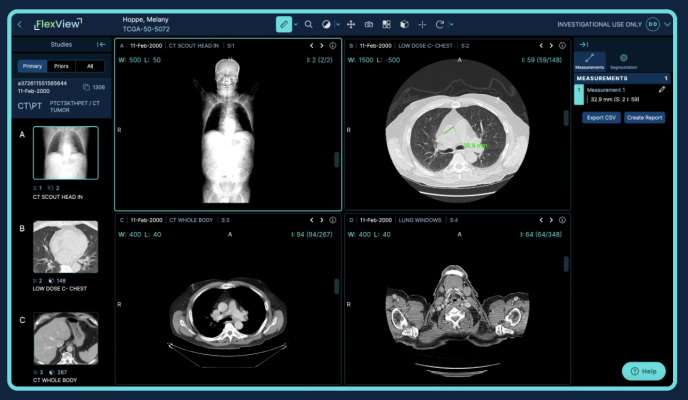Image resolution: width=688 pixels, height=400 pixels.
Task: Open the Measurements tab
Action: 592,60
